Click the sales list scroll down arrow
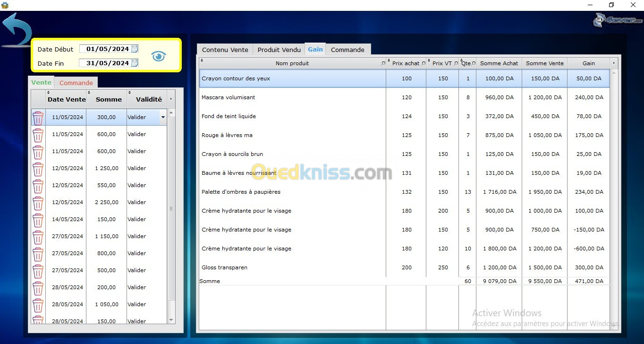 [171, 320]
